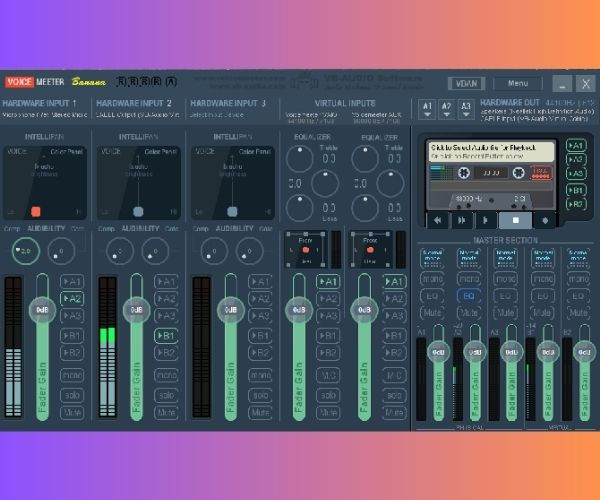Click master bus A1 fader knob
Screen dimensions: 600x500
click(438, 352)
